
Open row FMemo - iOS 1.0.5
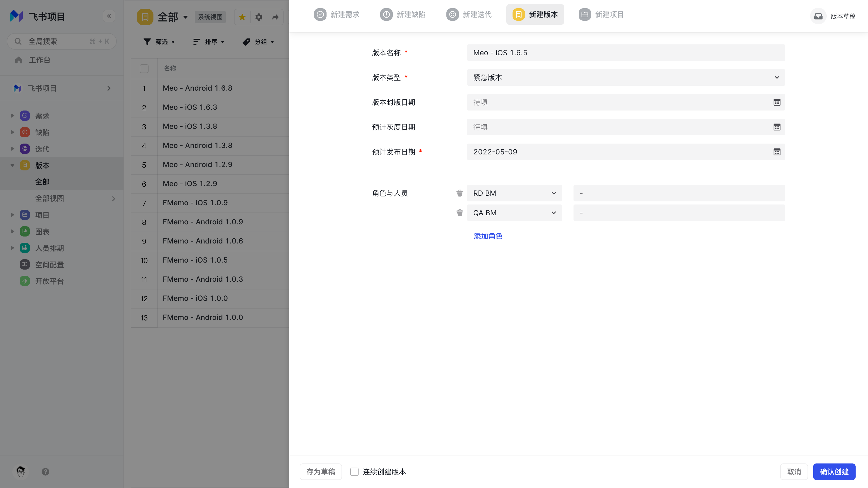pyautogui.click(x=195, y=260)
